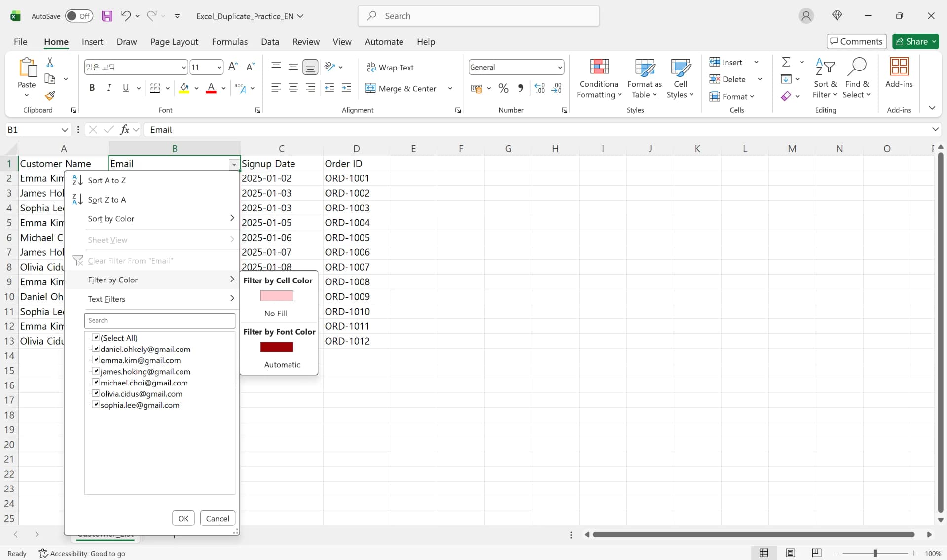Click the Increase Decimal icon
Viewport: 947px width, 560px height.
(539, 88)
